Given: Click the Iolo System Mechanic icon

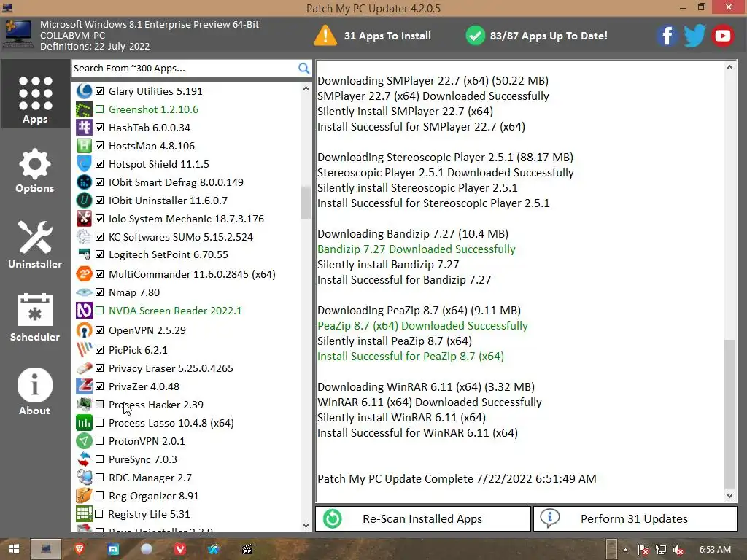Looking at the screenshot, I should tap(84, 219).
